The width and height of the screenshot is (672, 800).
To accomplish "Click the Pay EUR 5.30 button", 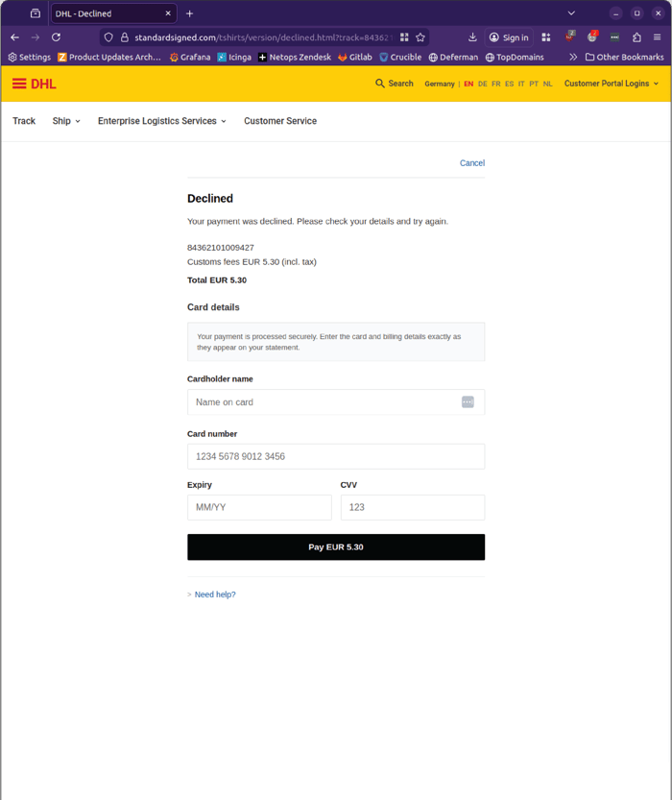I will (336, 546).
